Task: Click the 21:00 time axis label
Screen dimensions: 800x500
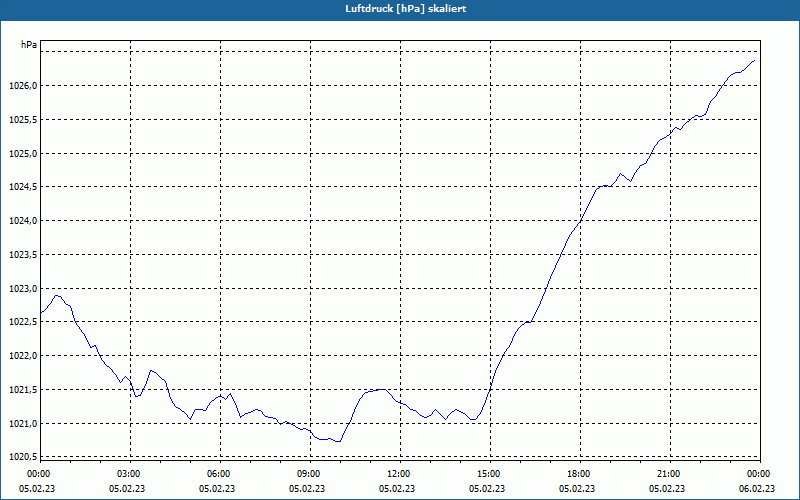Action: coord(667,474)
